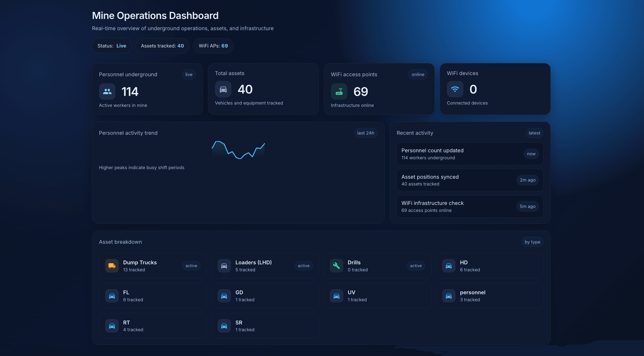Open the by type filter on Asset breakdown

click(532, 242)
